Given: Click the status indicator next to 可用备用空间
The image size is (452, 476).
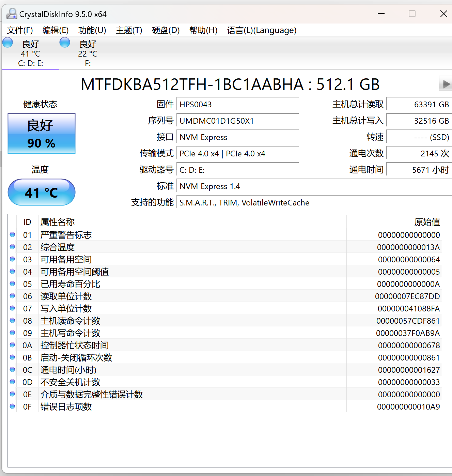Looking at the screenshot, I should tap(12, 259).
